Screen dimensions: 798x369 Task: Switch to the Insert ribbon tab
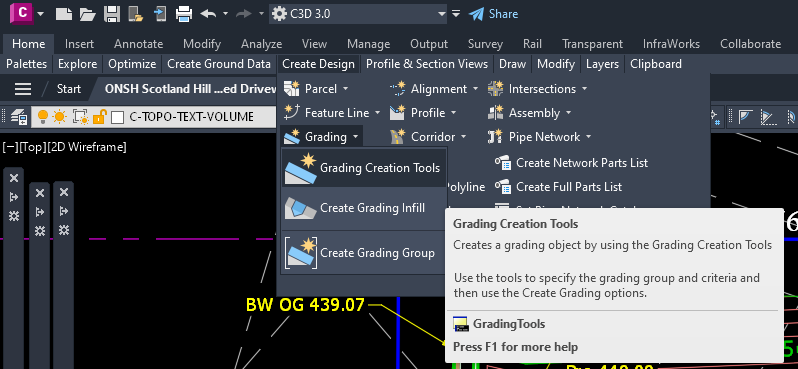click(x=79, y=44)
